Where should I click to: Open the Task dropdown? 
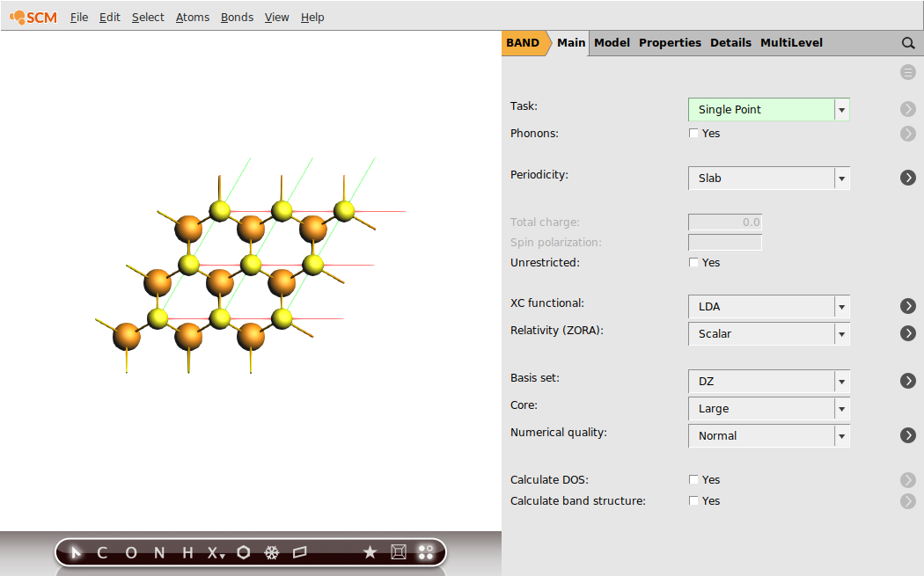[841, 109]
